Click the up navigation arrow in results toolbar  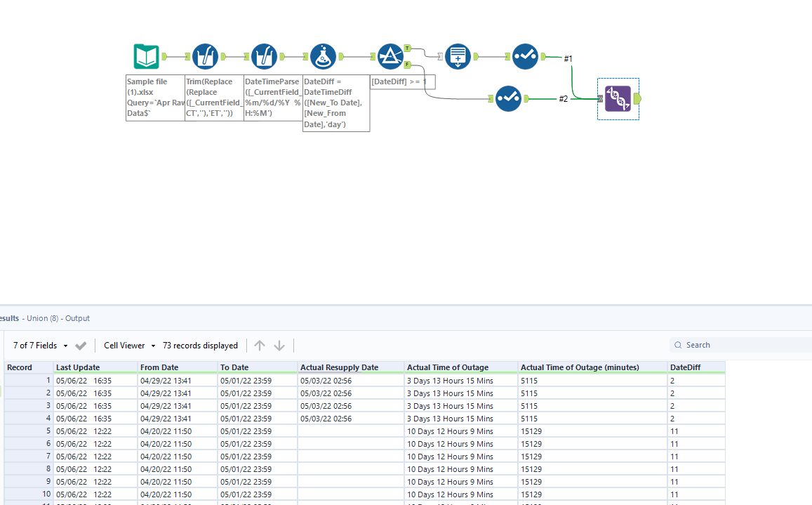coord(260,345)
